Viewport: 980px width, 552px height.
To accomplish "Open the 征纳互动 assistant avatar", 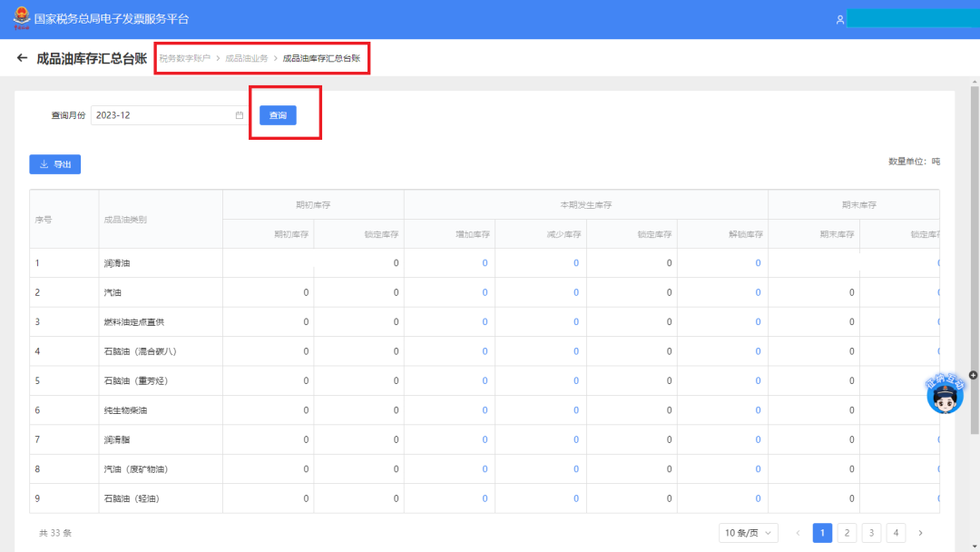I will (945, 394).
